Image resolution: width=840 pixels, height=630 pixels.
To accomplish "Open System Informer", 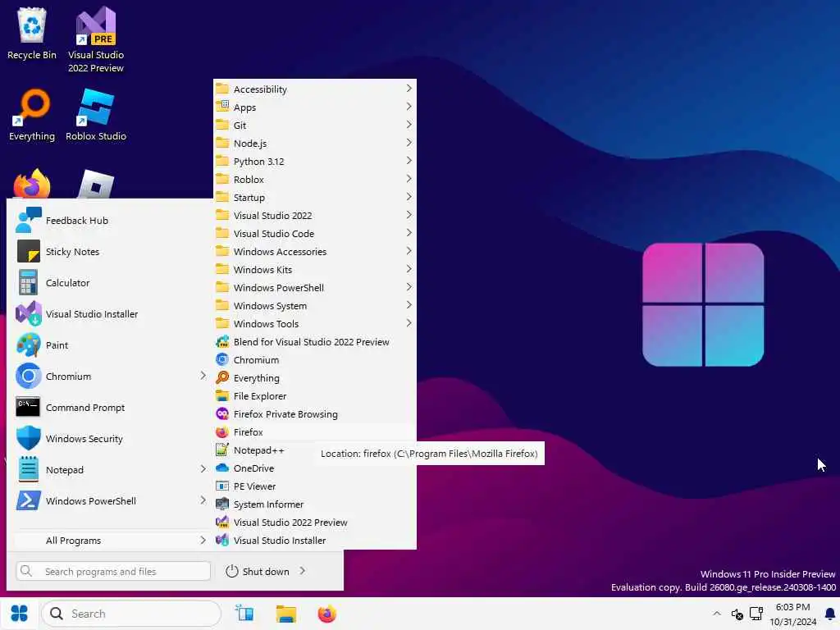I will tap(314, 504).
